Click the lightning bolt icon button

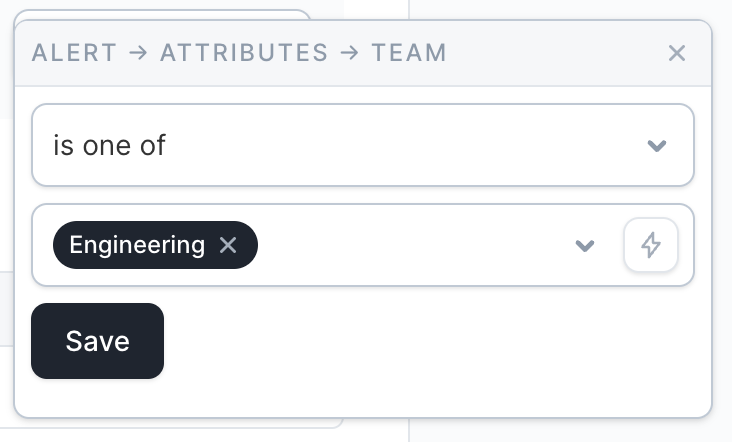[x=651, y=245]
